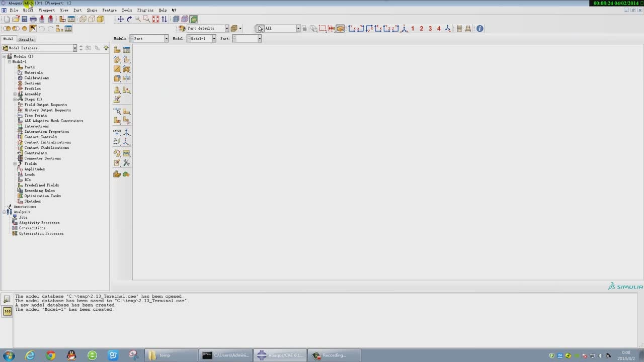Collapse the Model-1 tree node

tap(10, 62)
